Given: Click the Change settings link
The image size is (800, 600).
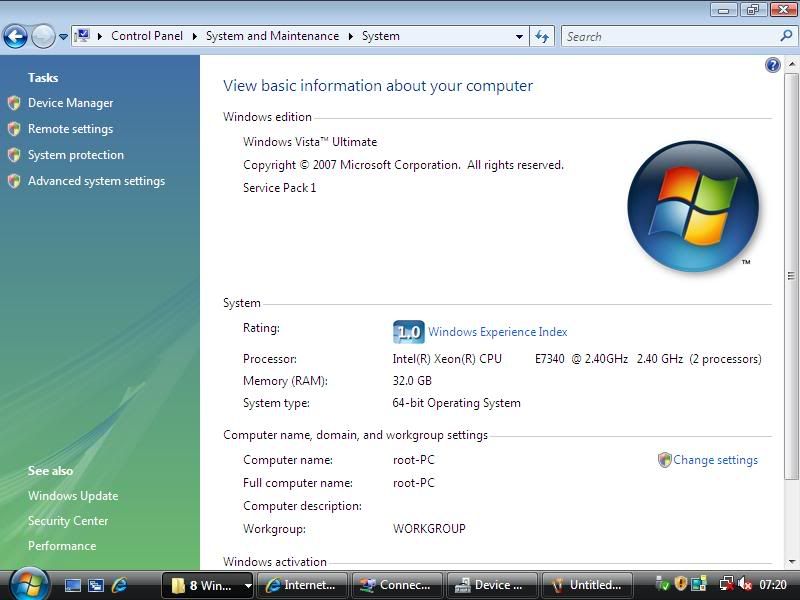Looking at the screenshot, I should 715,460.
